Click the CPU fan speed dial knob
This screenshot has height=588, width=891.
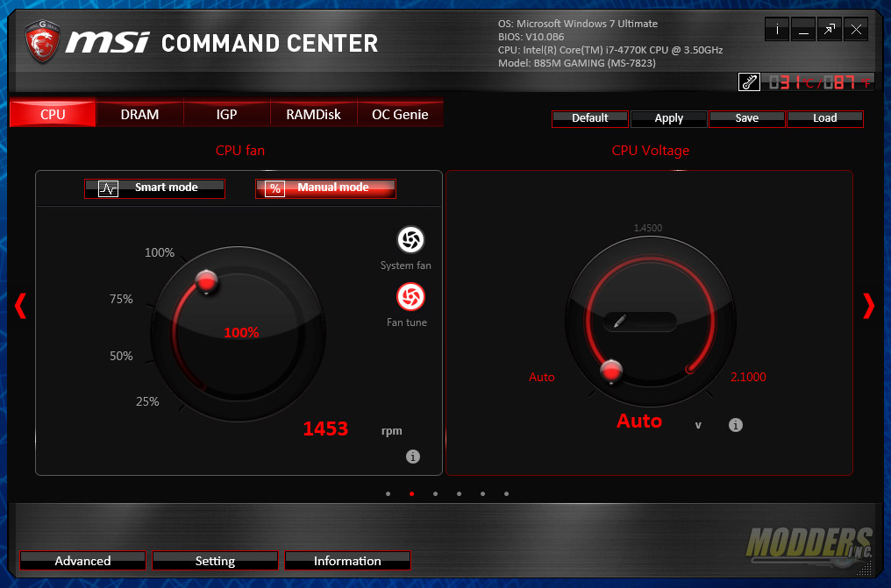(x=206, y=281)
